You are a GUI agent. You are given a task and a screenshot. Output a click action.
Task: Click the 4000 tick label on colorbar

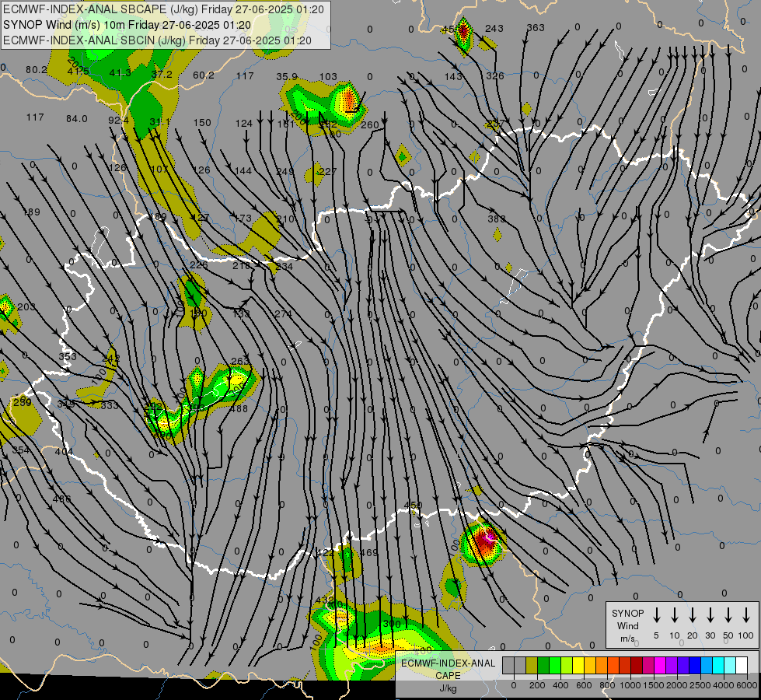click(x=724, y=685)
